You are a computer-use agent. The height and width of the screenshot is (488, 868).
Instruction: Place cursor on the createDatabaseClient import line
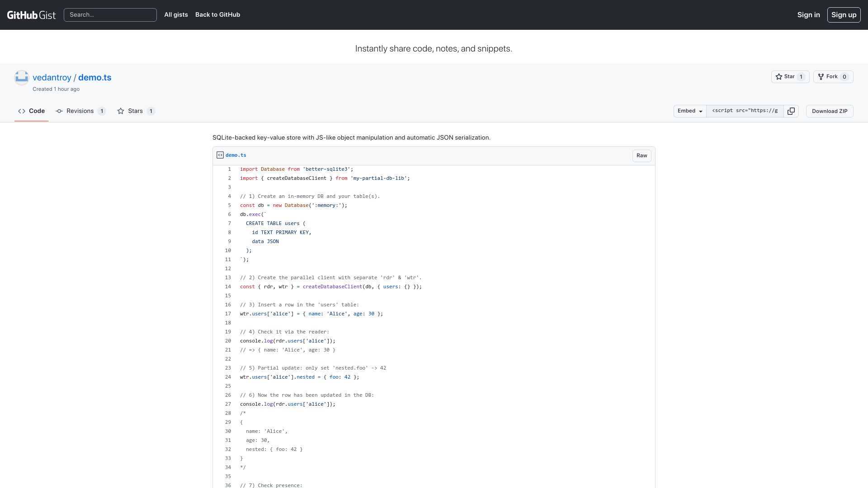[x=325, y=178]
